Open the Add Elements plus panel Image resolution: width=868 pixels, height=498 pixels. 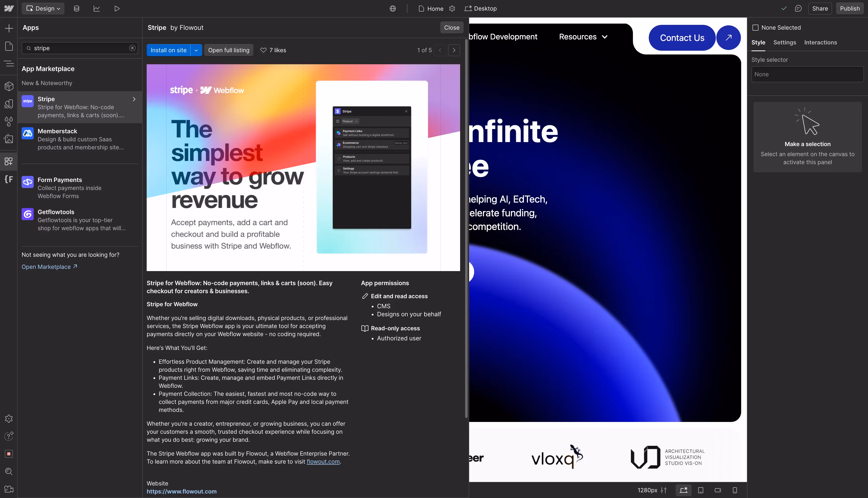[x=9, y=28]
